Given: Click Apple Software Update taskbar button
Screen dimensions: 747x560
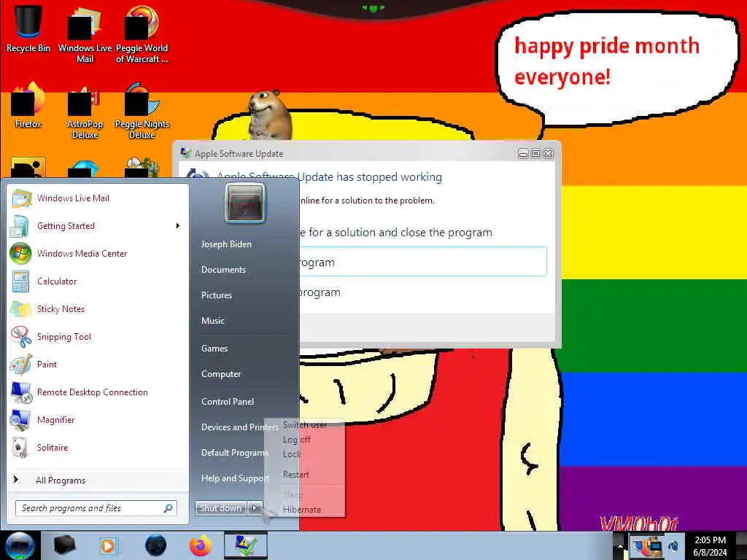Looking at the screenshot, I should [x=246, y=545].
